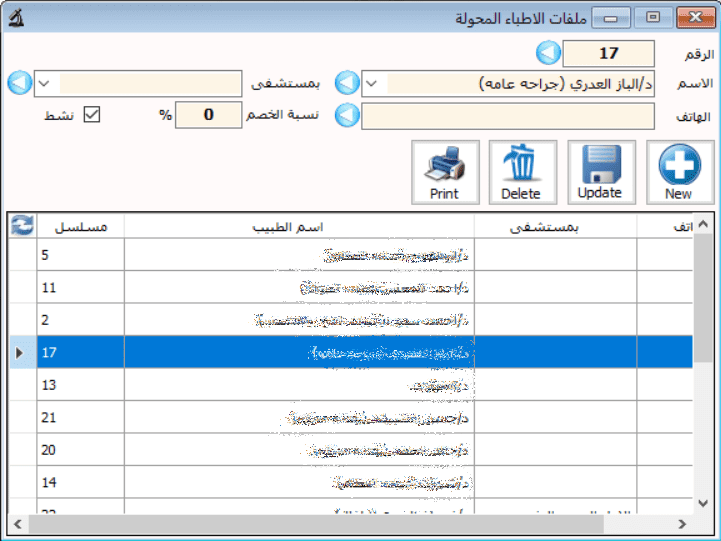Click the New record plus icon
721x541 pixels.
678,164
